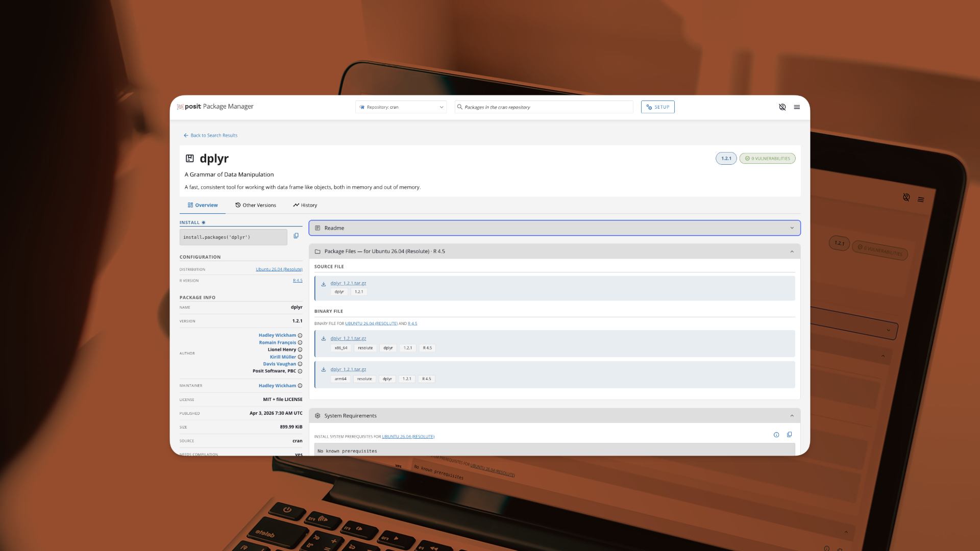
Task: Change R version R 4.5 in Configuration
Action: [x=298, y=281]
